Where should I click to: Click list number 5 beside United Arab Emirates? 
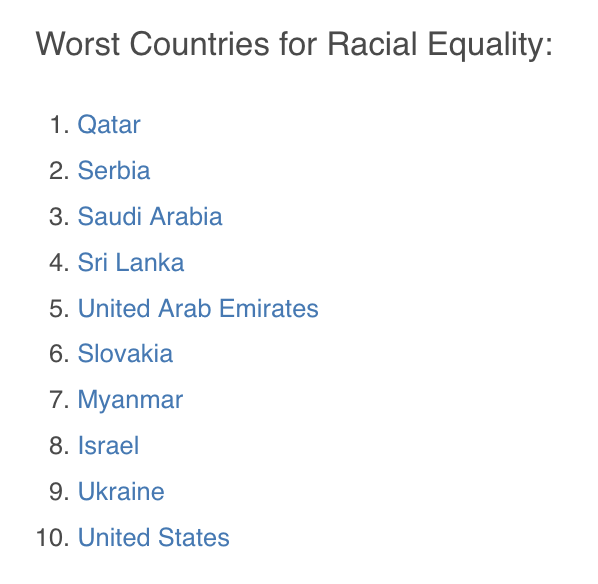tap(59, 308)
